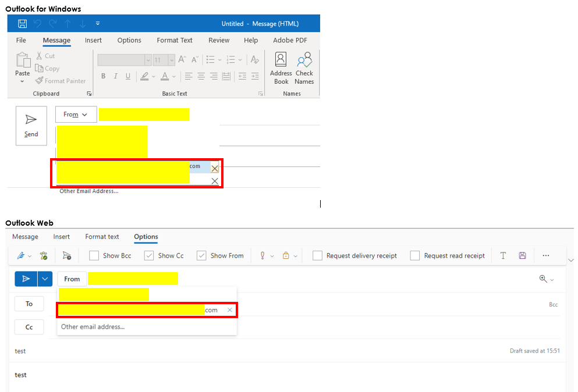Image resolution: width=578 pixels, height=392 pixels.
Task: Open the Font Color swatch picker
Action: pyautogui.click(x=165, y=76)
